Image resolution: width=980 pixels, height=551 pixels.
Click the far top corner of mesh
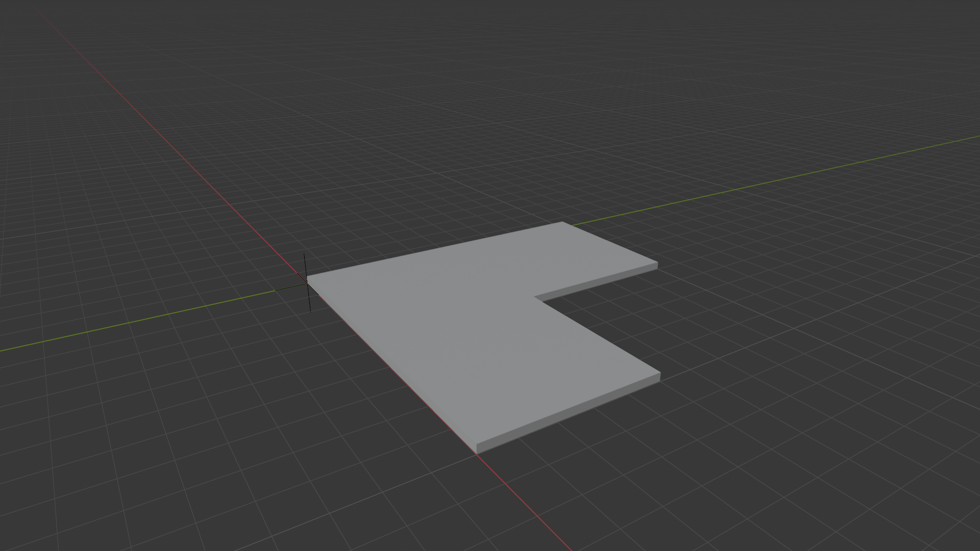click(562, 222)
